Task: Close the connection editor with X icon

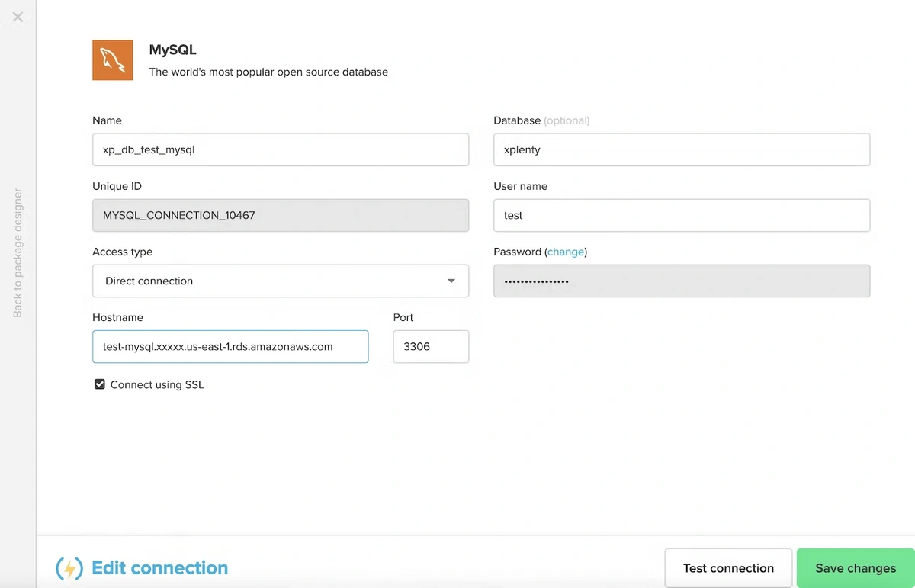Action: point(18,17)
